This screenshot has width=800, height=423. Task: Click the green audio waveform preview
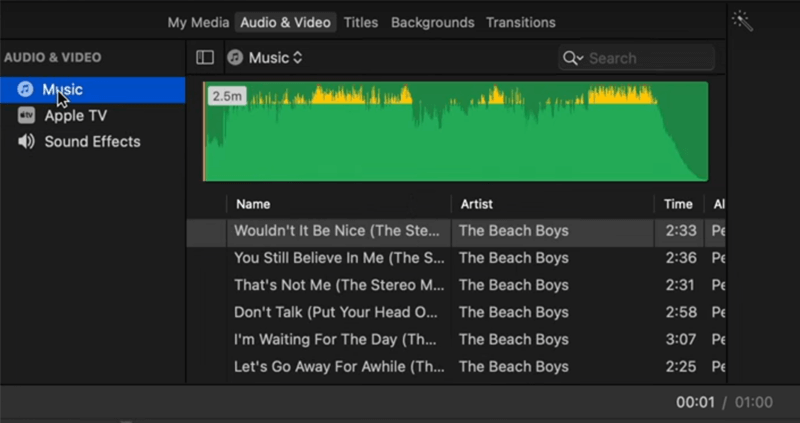456,132
